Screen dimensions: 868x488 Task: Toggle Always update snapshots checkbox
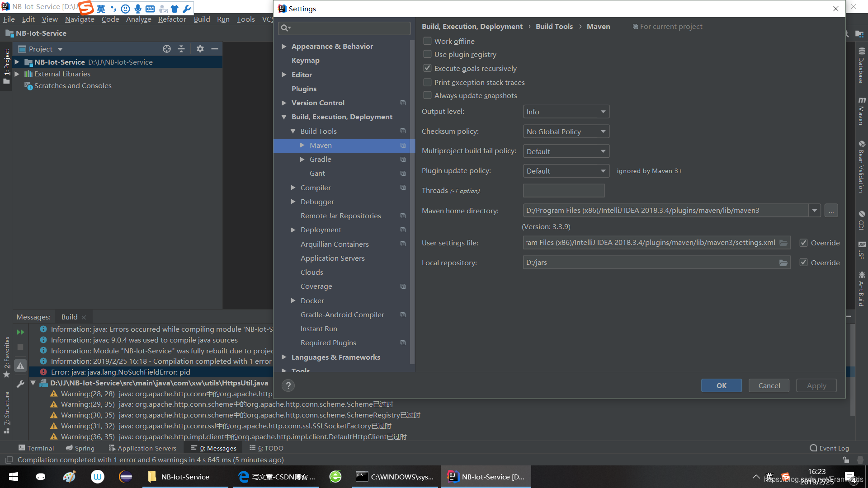[x=427, y=95]
